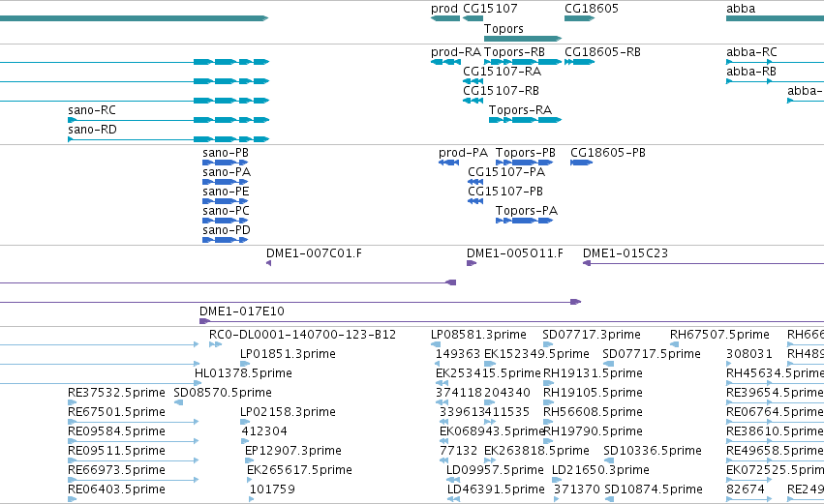The image size is (824, 504).
Task: Select transcript prod-RA
Action: pyautogui.click(x=445, y=62)
